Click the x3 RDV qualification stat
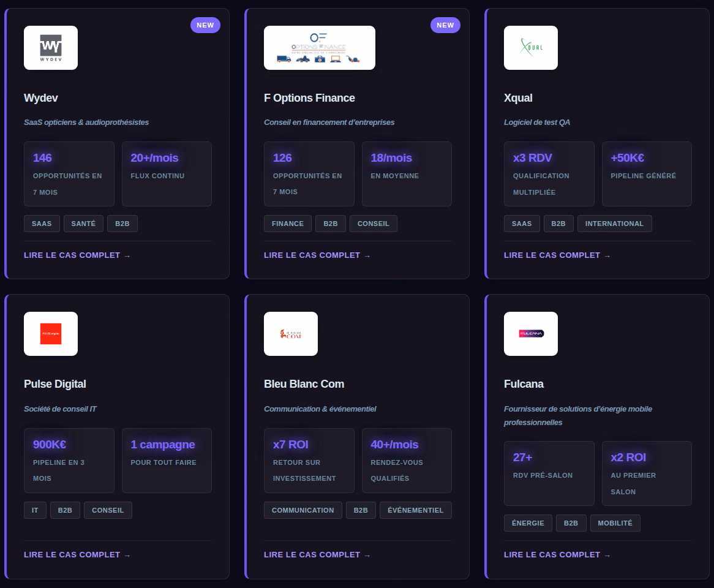Viewport: 714px width, 588px height. click(549, 174)
